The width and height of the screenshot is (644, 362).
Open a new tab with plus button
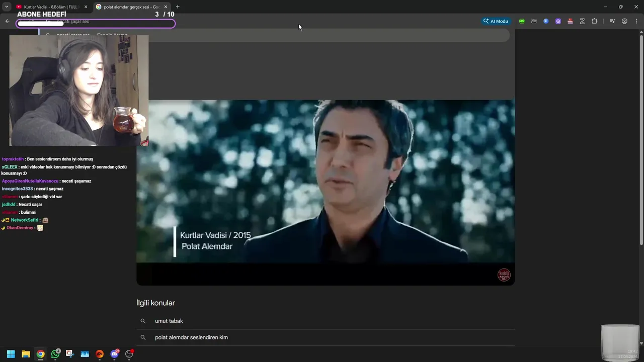click(178, 7)
